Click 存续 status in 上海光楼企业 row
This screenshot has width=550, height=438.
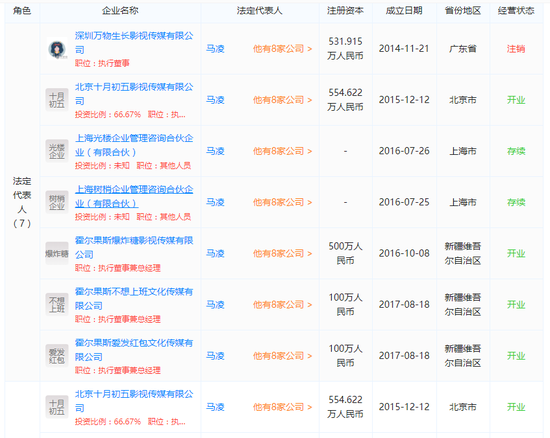pos(516,151)
